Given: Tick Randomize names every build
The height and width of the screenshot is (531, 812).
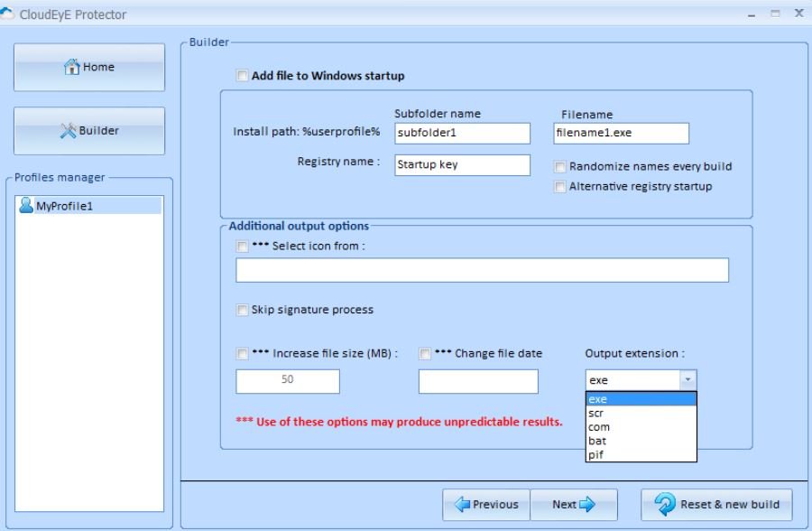Looking at the screenshot, I should (559, 166).
